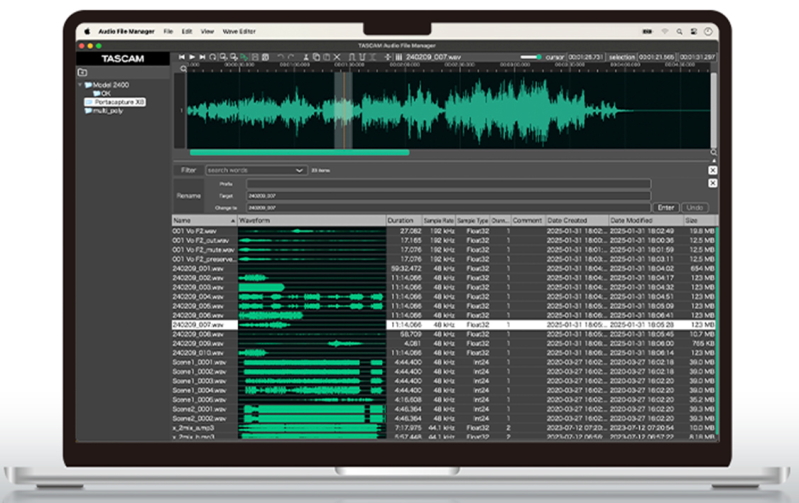Click the Target input field
Viewport: 799px width, 503px height.
pyautogui.click(x=448, y=196)
